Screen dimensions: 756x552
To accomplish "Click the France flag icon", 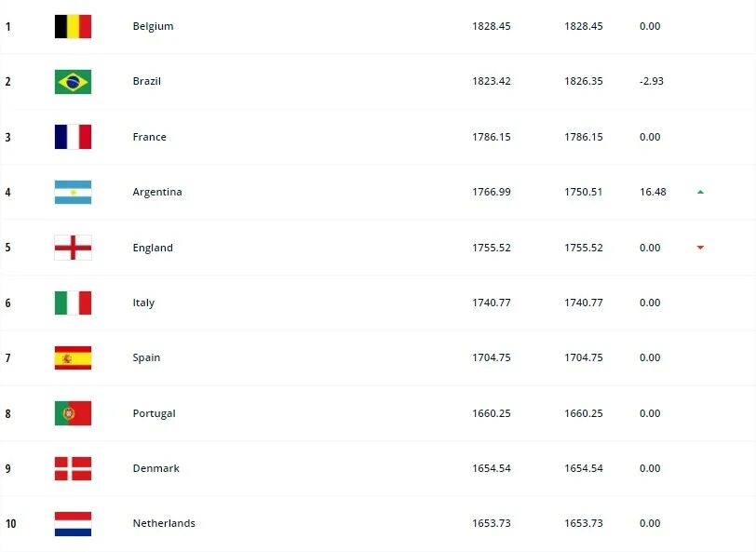I will click(73, 137).
